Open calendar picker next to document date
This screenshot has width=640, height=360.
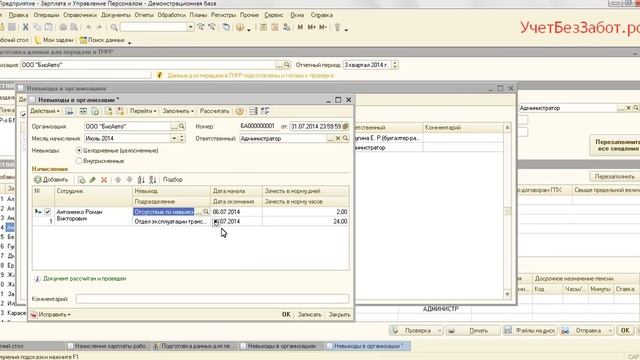pos(345,127)
